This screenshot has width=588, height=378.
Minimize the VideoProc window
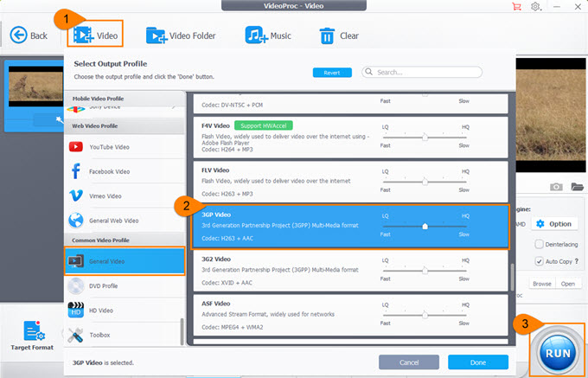557,7
